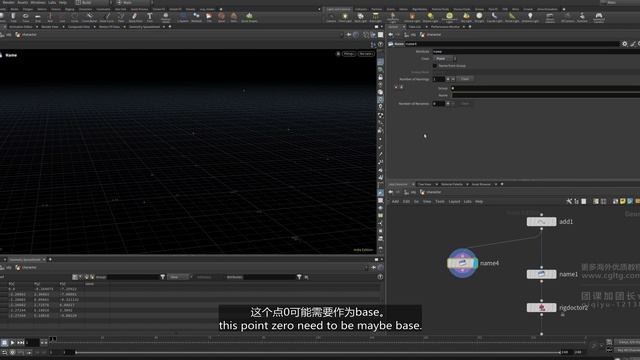This screenshot has width=640, height=360.
Task: Toggle the viewport lock icon in side toolbar
Action: [x=380, y=77]
